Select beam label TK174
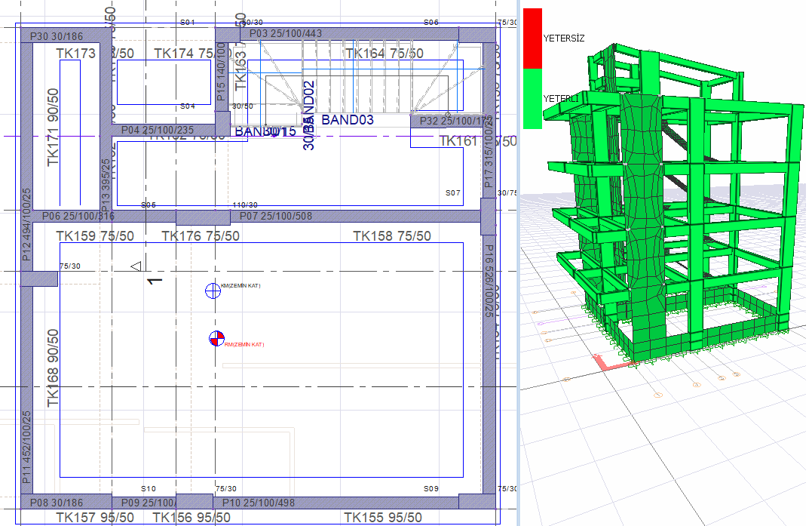Image resolution: width=812 pixels, height=526 pixels. click(x=185, y=54)
